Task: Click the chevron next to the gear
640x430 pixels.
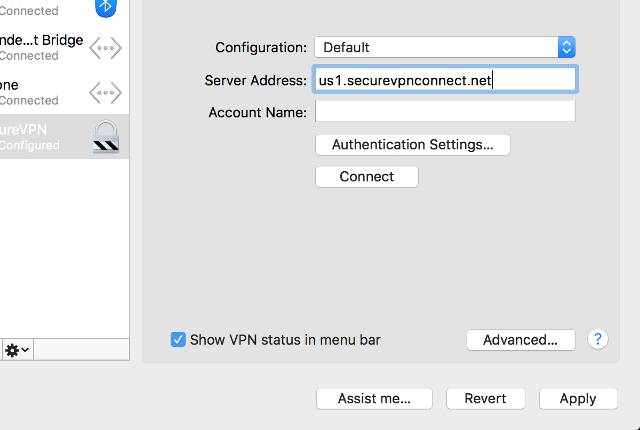Action: (x=25, y=350)
